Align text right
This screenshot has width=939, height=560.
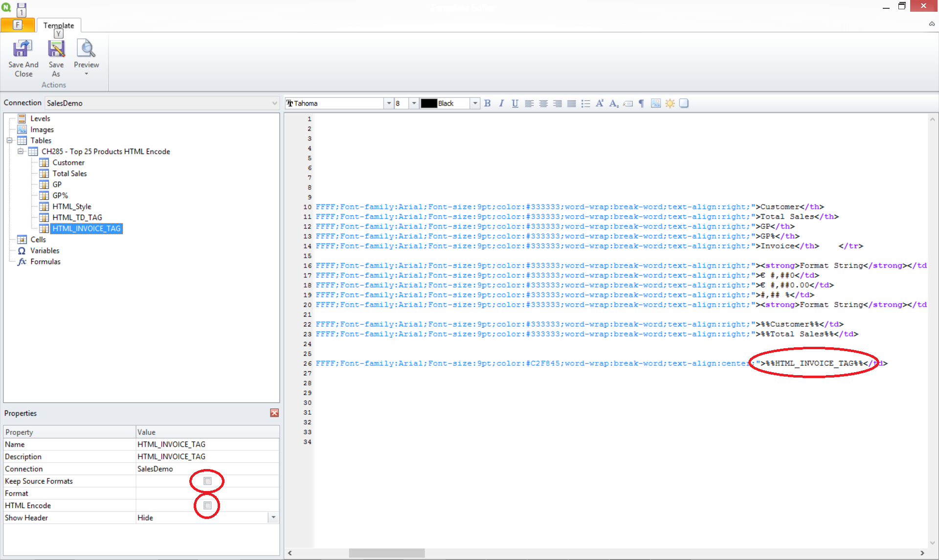[x=558, y=103]
